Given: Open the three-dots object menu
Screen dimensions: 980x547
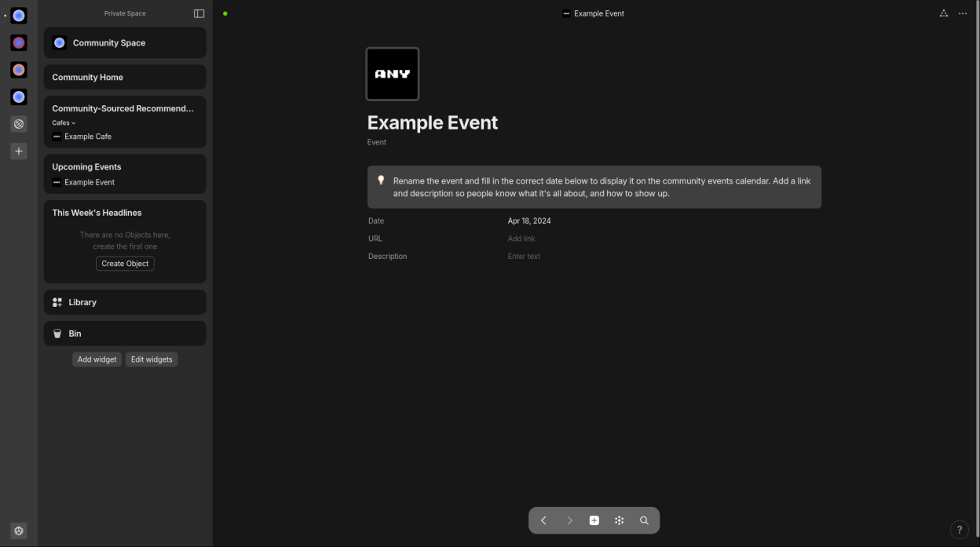Looking at the screenshot, I should pyautogui.click(x=963, y=13).
